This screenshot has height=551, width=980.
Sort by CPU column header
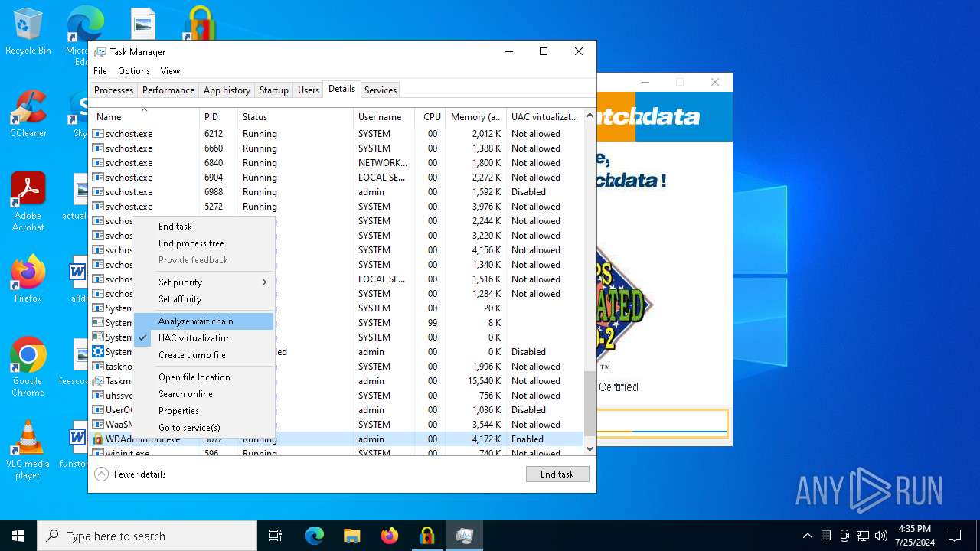pos(430,117)
